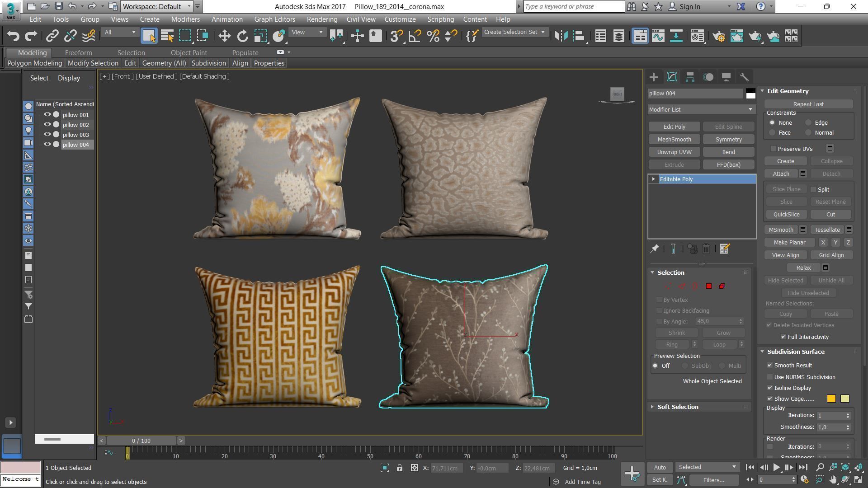Screen dimensions: 868x488
Task: Click Remove modifier trash icon
Action: (706, 249)
